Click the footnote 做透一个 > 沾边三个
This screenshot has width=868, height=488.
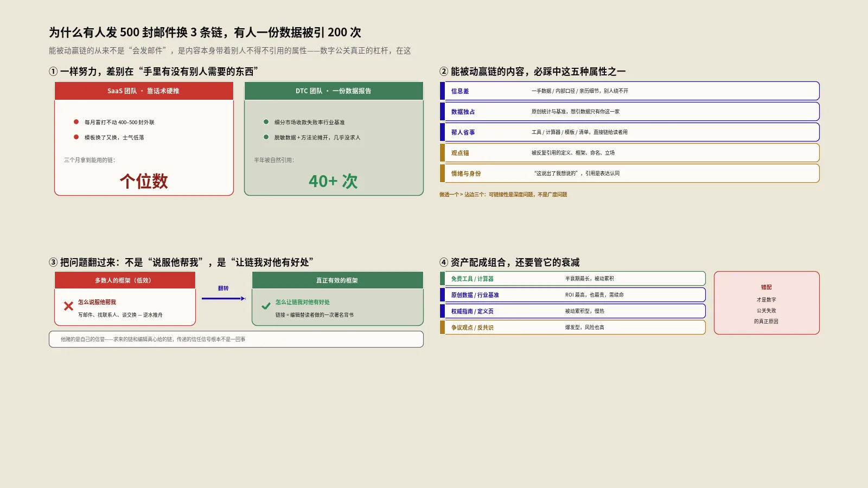503,195
